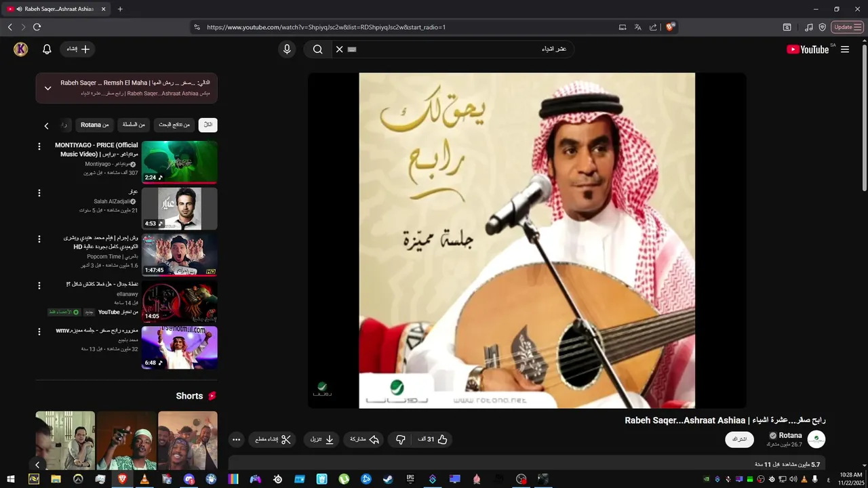Screen dimensions: 868x488
Task: Share this page from the address bar
Action: [653, 27]
